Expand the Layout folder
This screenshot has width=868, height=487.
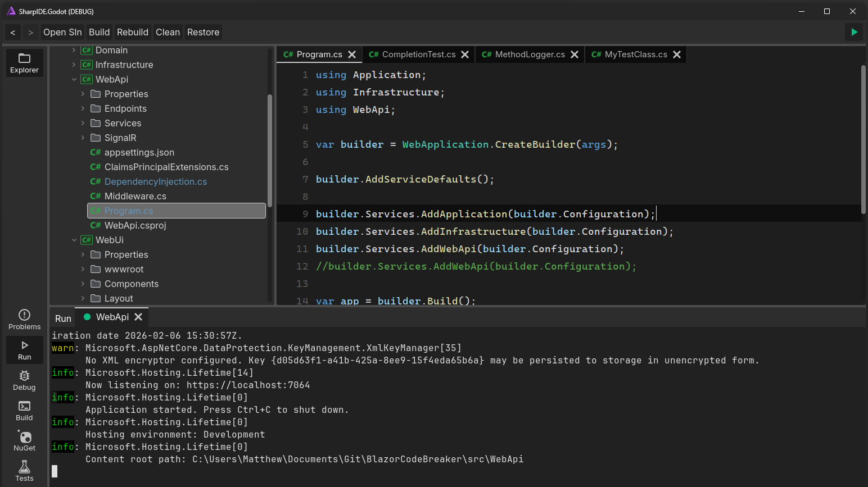(x=83, y=298)
